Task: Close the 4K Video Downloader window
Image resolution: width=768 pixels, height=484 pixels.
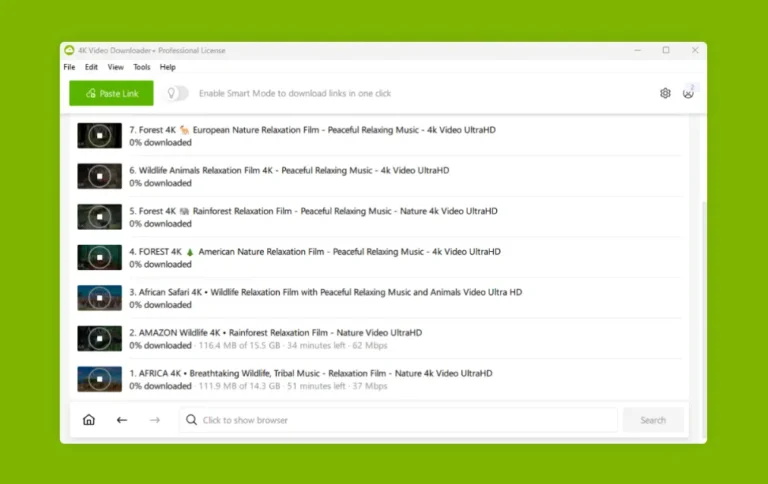Action: tap(695, 50)
